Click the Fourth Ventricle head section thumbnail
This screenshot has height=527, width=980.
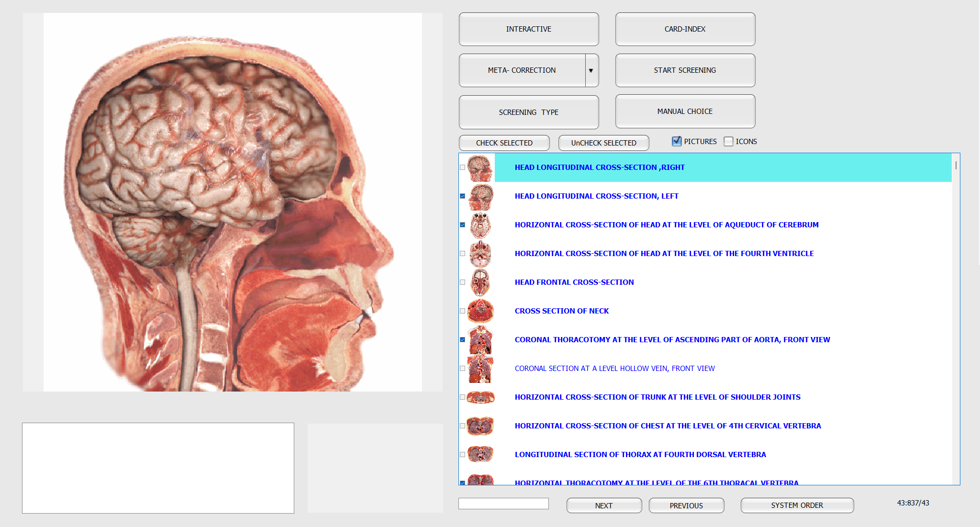pos(480,254)
